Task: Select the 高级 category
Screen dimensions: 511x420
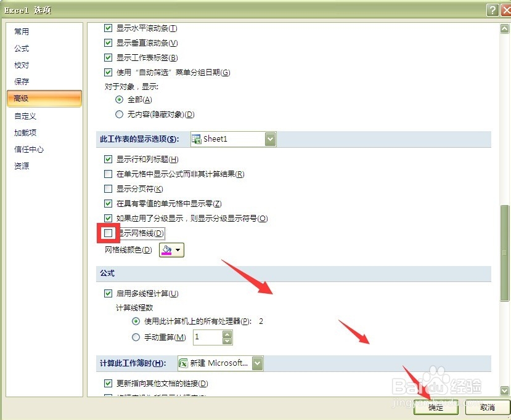Action: click(44, 99)
